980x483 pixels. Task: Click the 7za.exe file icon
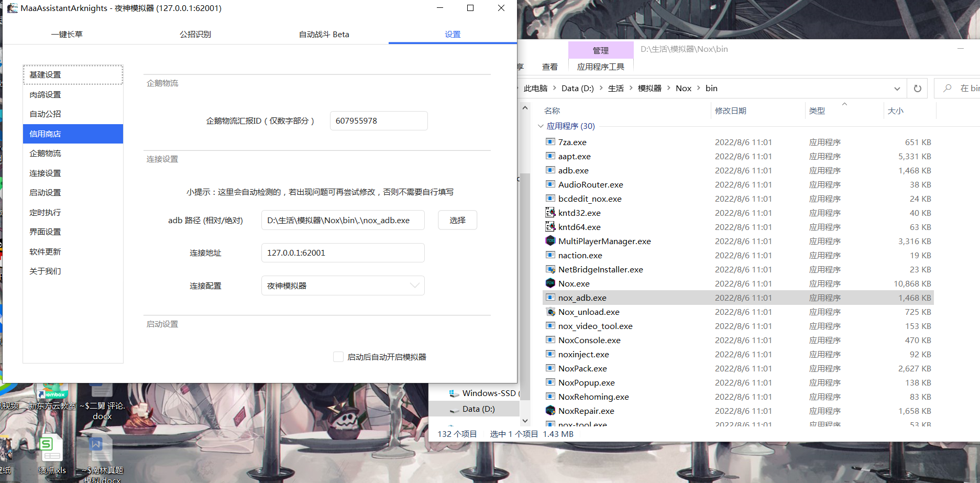550,142
